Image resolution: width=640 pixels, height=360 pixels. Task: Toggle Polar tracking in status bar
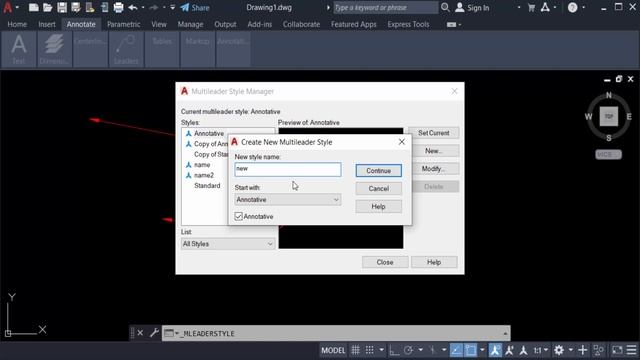[x=408, y=350]
